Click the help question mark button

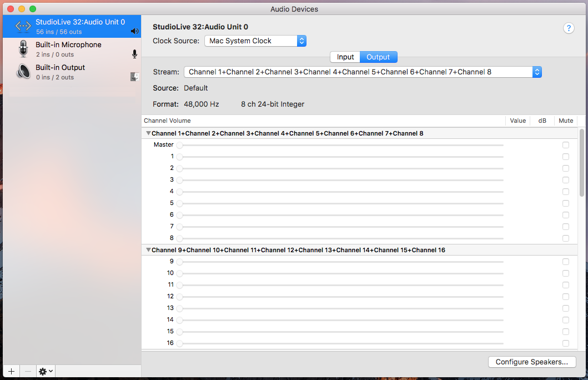tap(569, 28)
